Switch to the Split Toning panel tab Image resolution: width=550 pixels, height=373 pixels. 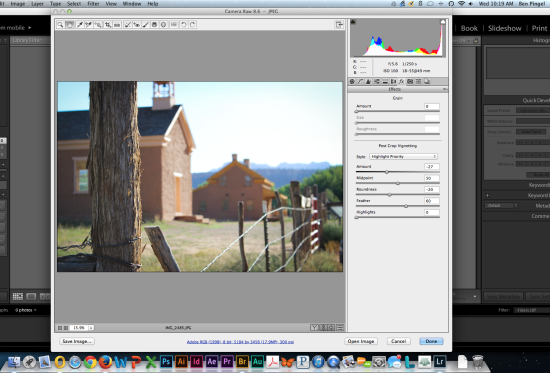385,81
